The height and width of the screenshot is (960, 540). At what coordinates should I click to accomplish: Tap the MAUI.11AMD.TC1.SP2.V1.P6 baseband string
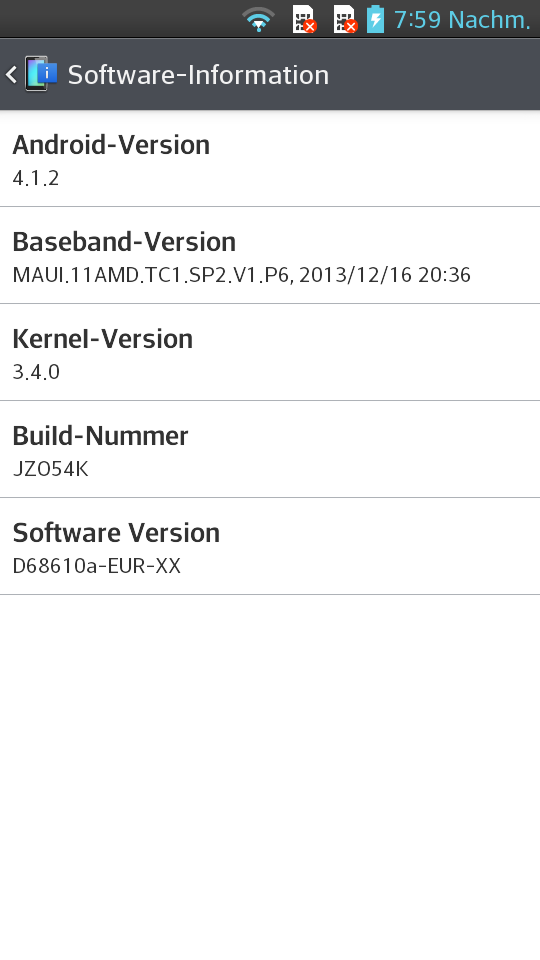click(153, 275)
